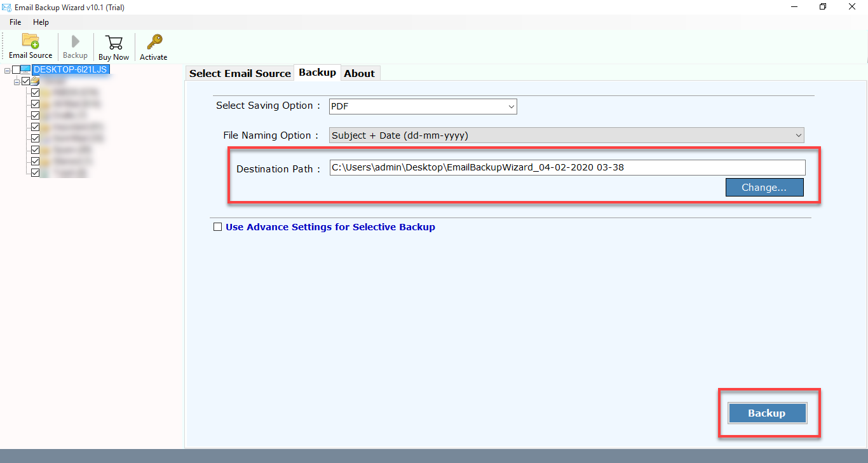The width and height of the screenshot is (868, 463).
Task: Select the Backup tab
Action: (x=317, y=73)
